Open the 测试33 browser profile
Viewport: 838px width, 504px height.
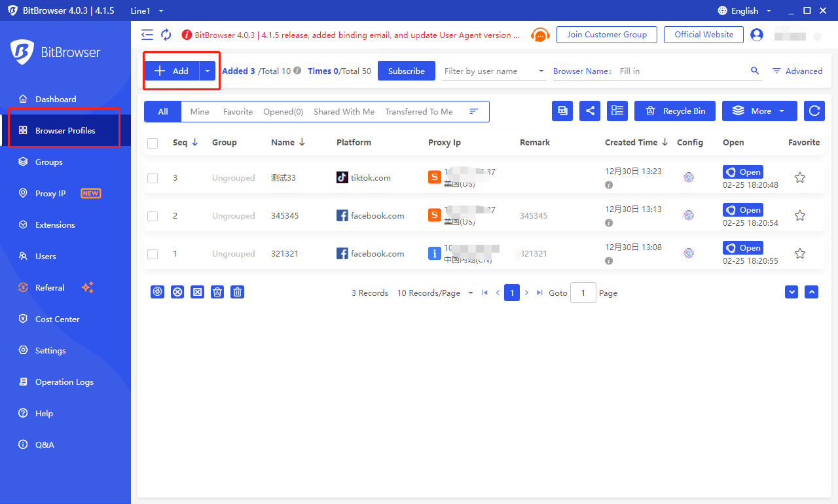[x=743, y=172]
